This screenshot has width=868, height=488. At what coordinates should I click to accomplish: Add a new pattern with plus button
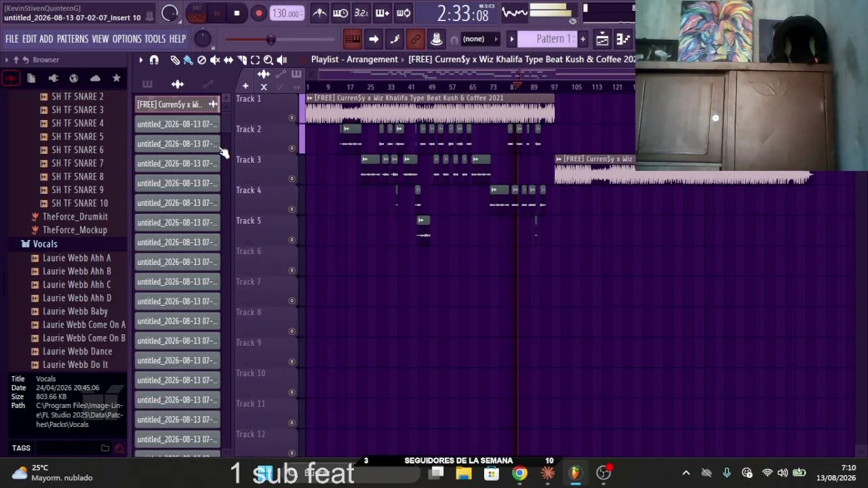583,39
